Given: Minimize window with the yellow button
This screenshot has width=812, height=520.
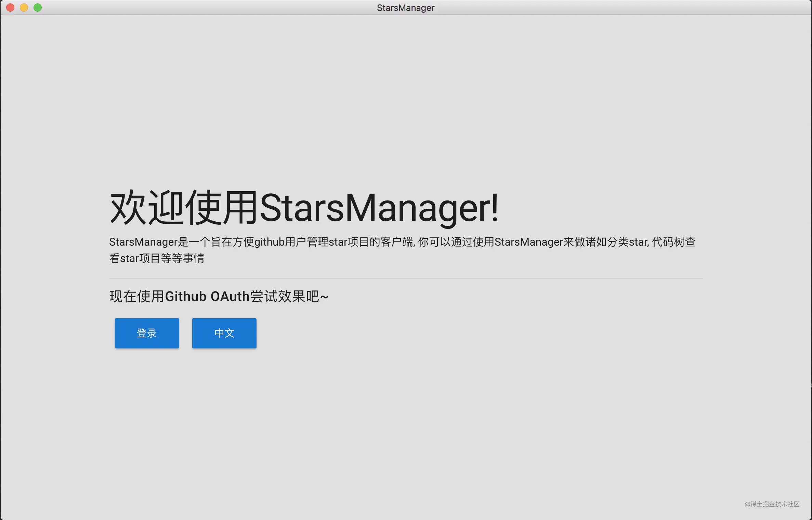Looking at the screenshot, I should click(x=24, y=8).
